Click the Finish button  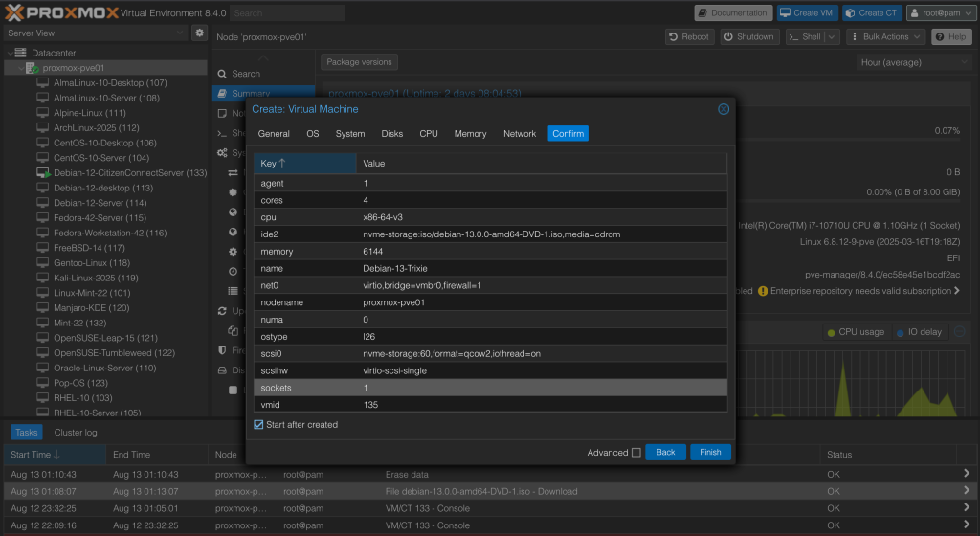[x=710, y=453]
